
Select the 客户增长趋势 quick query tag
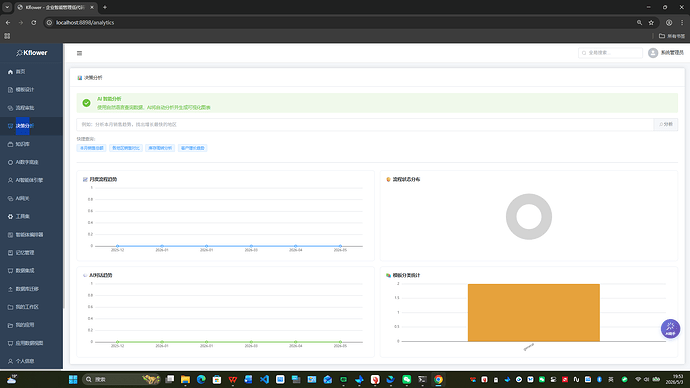192,148
